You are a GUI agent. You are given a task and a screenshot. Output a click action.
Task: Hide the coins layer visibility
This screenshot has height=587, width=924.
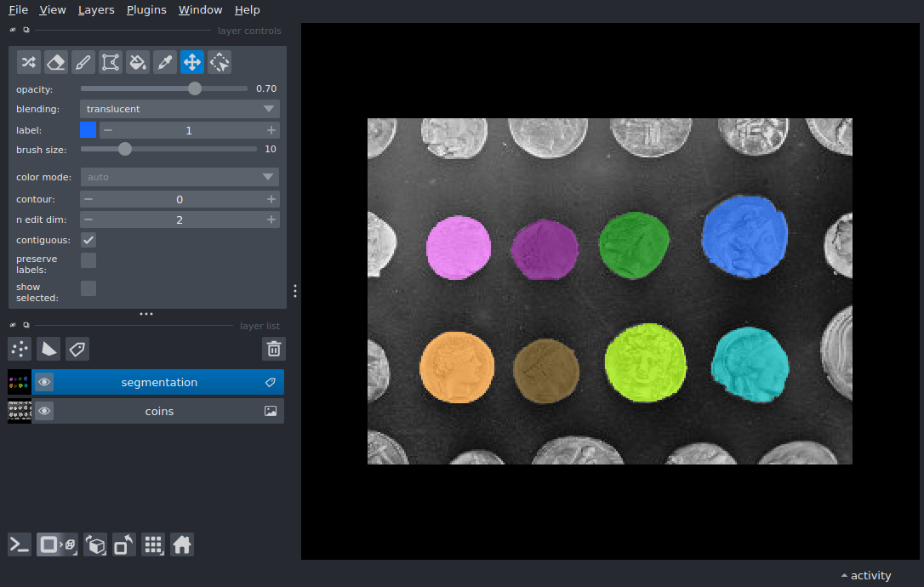click(x=44, y=411)
